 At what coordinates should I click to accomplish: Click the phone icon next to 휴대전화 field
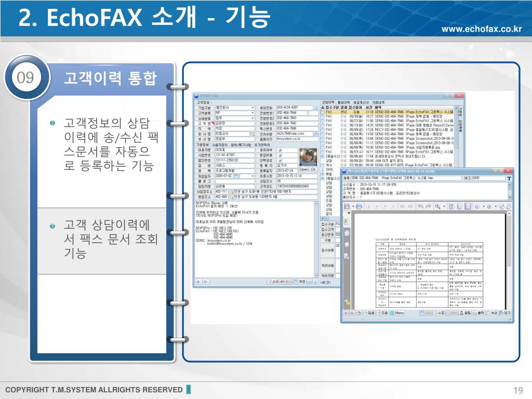316,108
